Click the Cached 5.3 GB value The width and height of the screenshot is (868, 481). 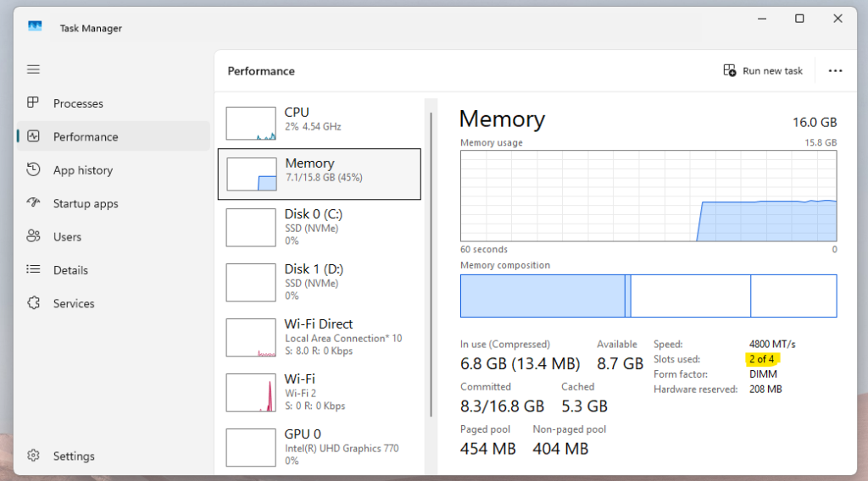[x=585, y=406]
